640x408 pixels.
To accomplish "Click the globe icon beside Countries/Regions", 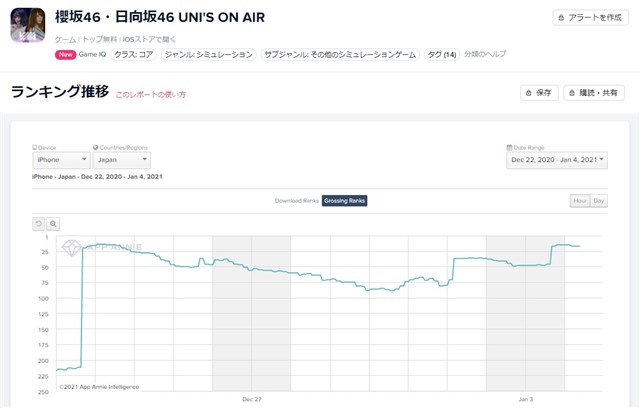I will [x=96, y=147].
